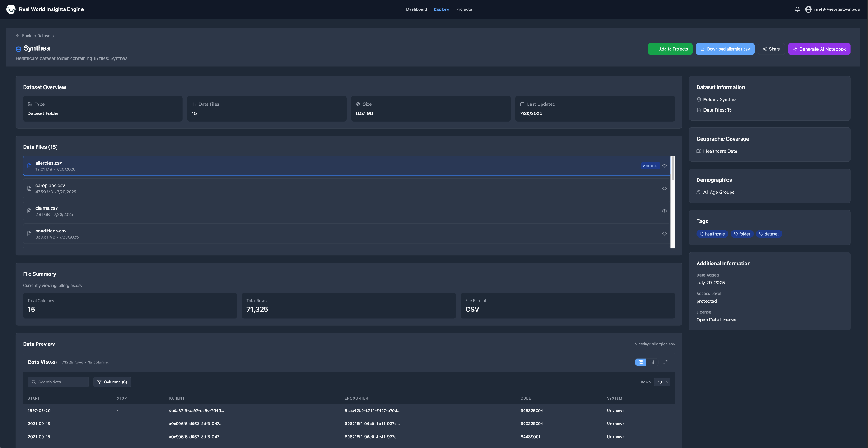Toggle preview eye for allergies.csv

[665, 166]
